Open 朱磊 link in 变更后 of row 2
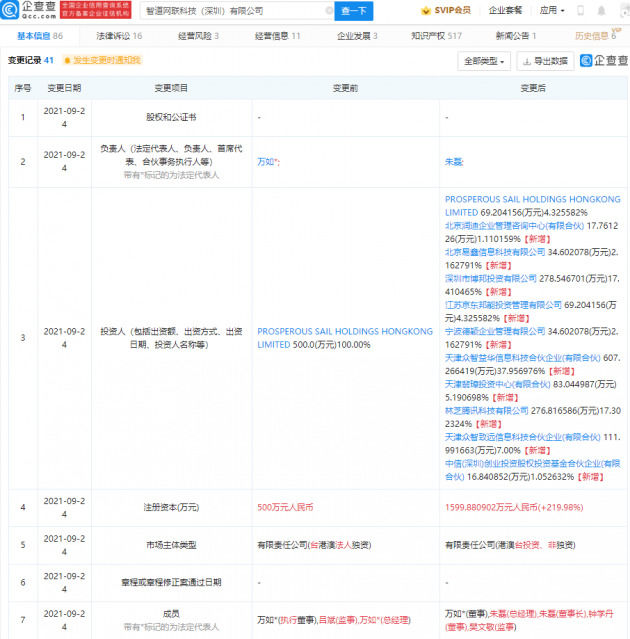 [454, 162]
